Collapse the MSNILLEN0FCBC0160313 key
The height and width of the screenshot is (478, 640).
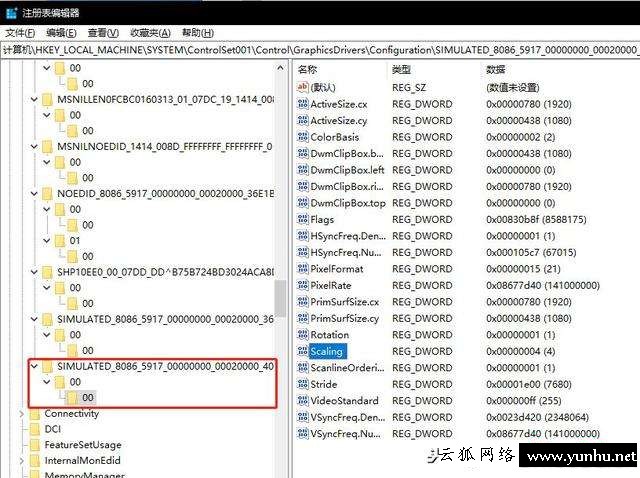point(34,99)
